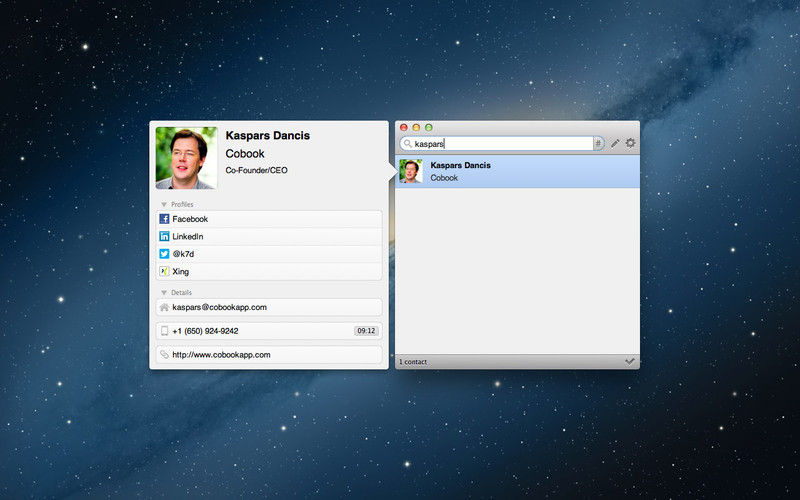The width and height of the screenshot is (800, 500).
Task: Open the Xing profile row
Action: tap(269, 271)
